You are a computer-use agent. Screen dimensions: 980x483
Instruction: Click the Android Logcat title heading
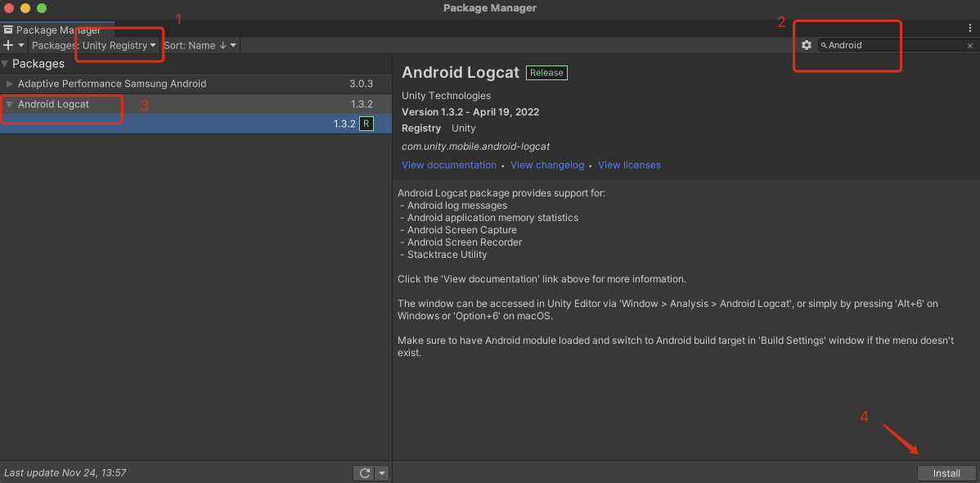point(461,73)
